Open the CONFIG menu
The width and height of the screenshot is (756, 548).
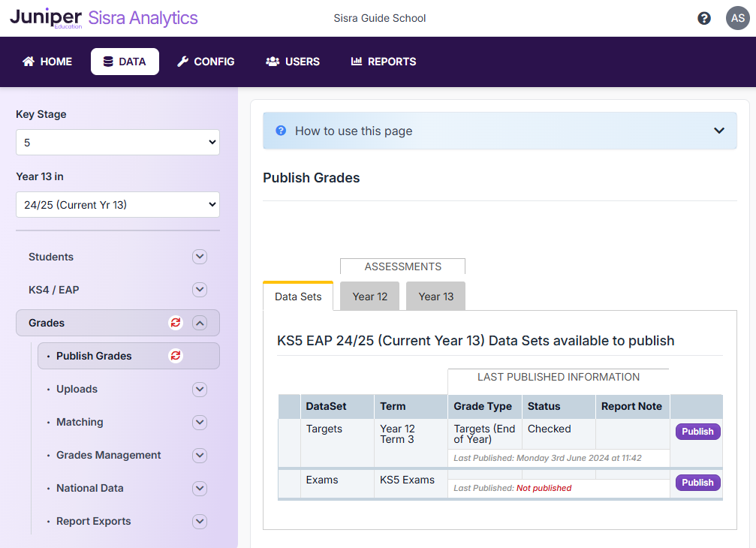[206, 62]
